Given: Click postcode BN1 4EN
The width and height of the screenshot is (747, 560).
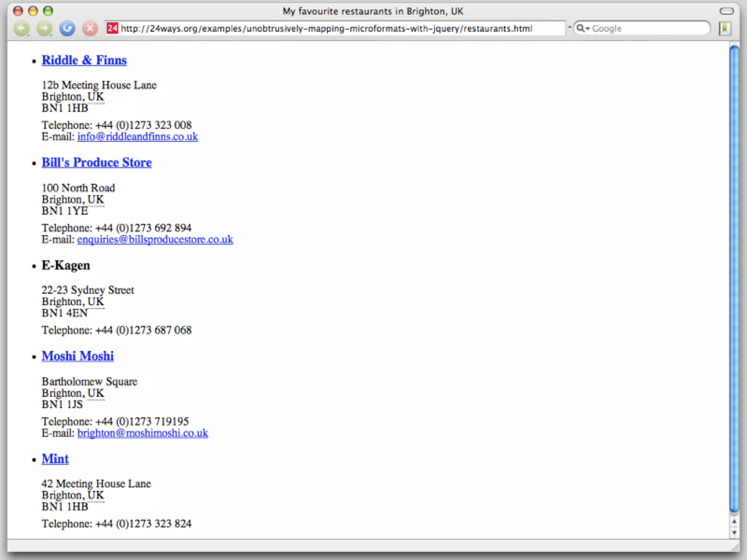Looking at the screenshot, I should (65, 313).
